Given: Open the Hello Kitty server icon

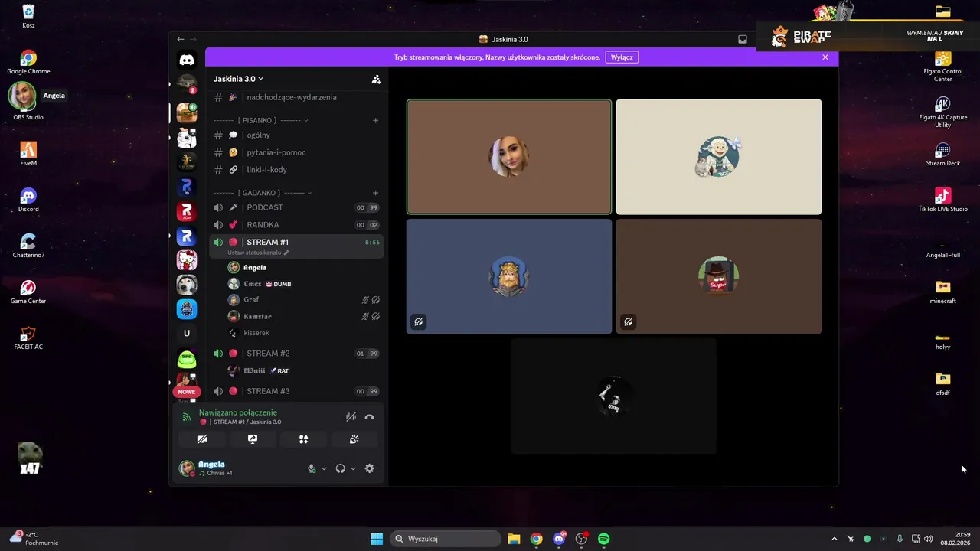Looking at the screenshot, I should [x=186, y=260].
